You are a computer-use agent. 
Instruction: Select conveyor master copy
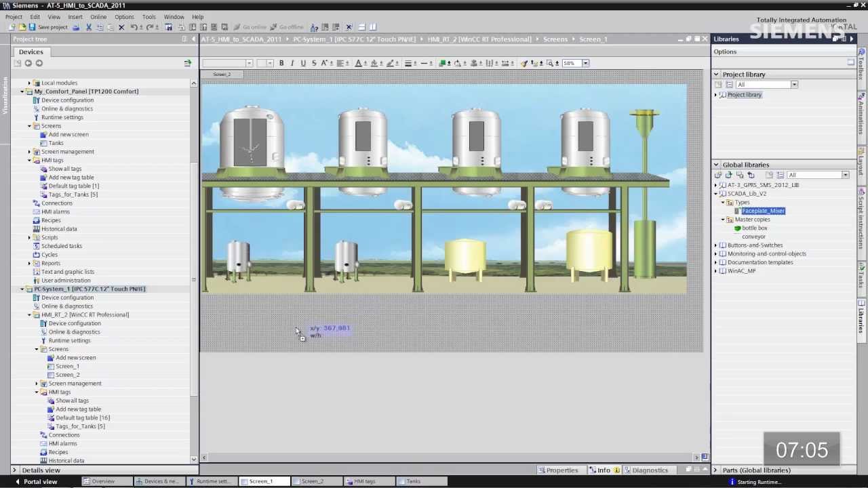(753, 237)
